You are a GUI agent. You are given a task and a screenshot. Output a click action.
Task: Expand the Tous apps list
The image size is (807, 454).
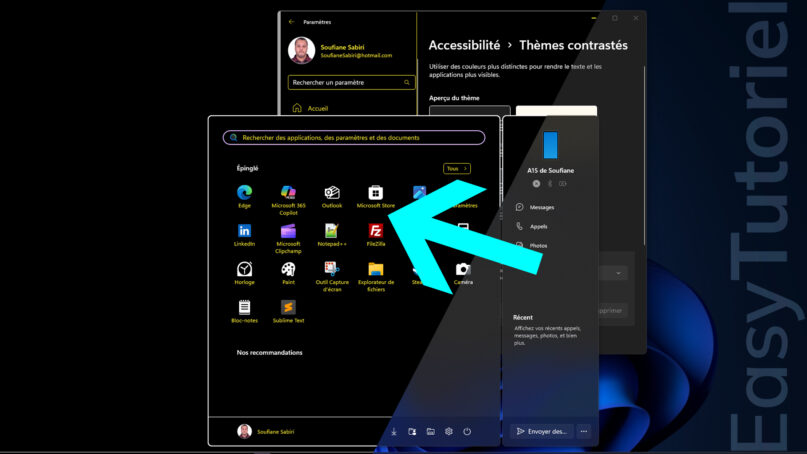pos(457,168)
